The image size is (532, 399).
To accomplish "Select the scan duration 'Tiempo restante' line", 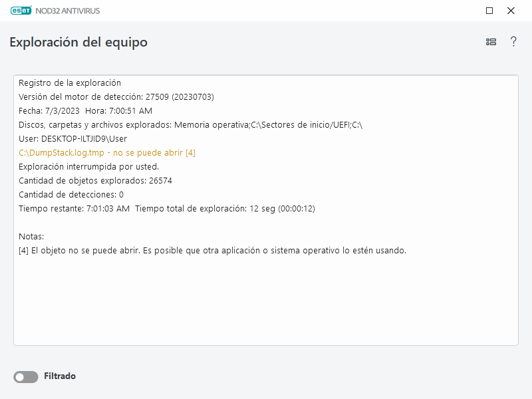I will [166, 208].
